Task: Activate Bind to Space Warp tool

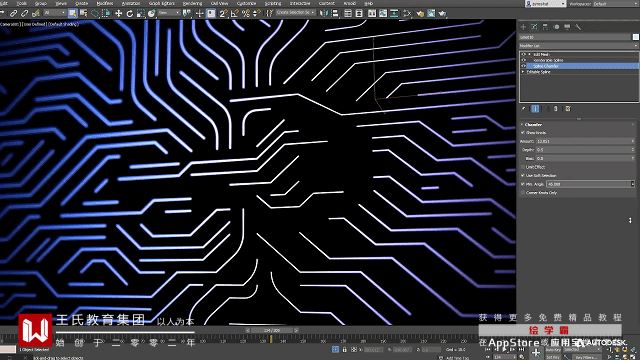Action: point(36,13)
